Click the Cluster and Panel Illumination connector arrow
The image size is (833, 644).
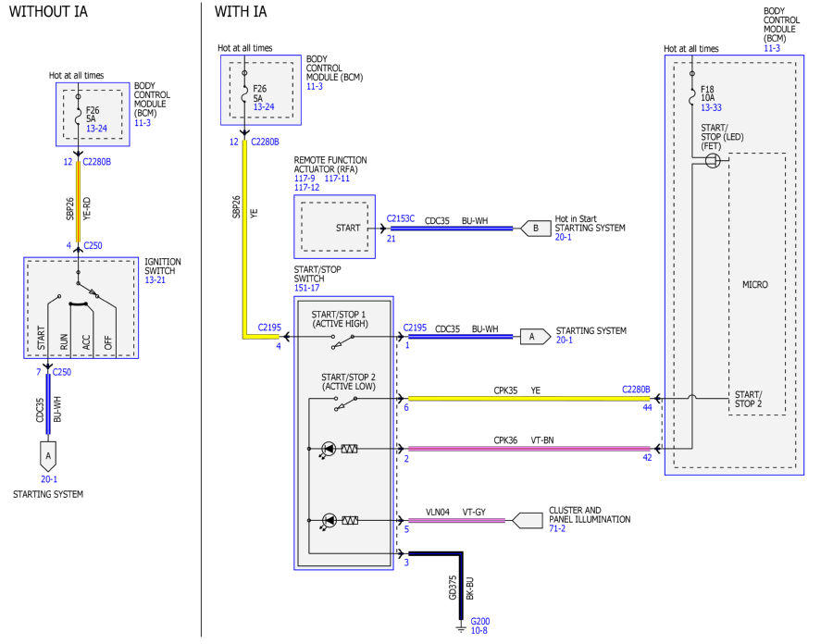click(x=527, y=520)
